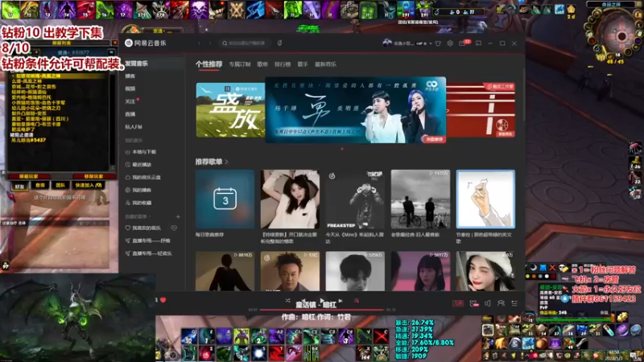This screenshot has width=644, height=362.
Task: Switch to mini player mode
Action: 478,43
